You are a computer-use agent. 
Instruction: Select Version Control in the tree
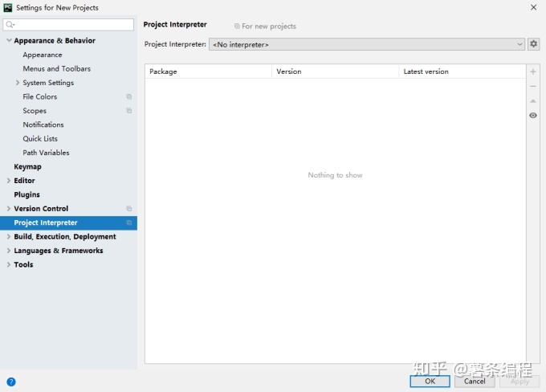pos(41,208)
